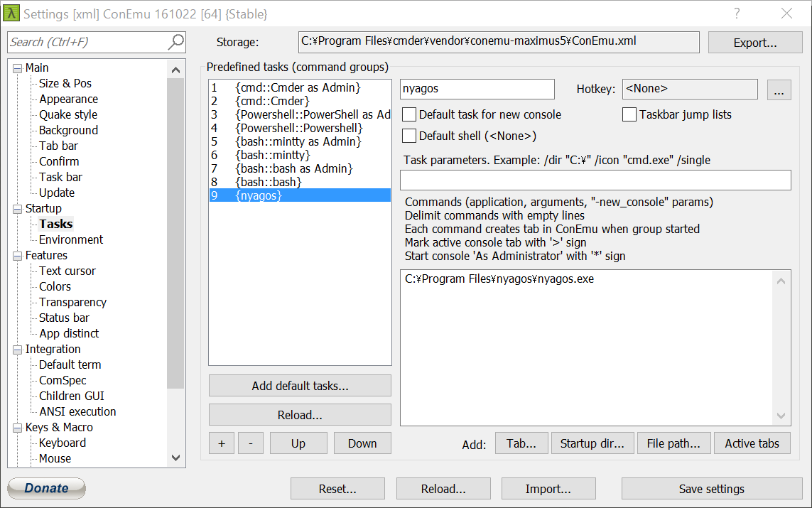Check Default shell option
Image resolution: width=812 pixels, height=508 pixels.
(409, 136)
